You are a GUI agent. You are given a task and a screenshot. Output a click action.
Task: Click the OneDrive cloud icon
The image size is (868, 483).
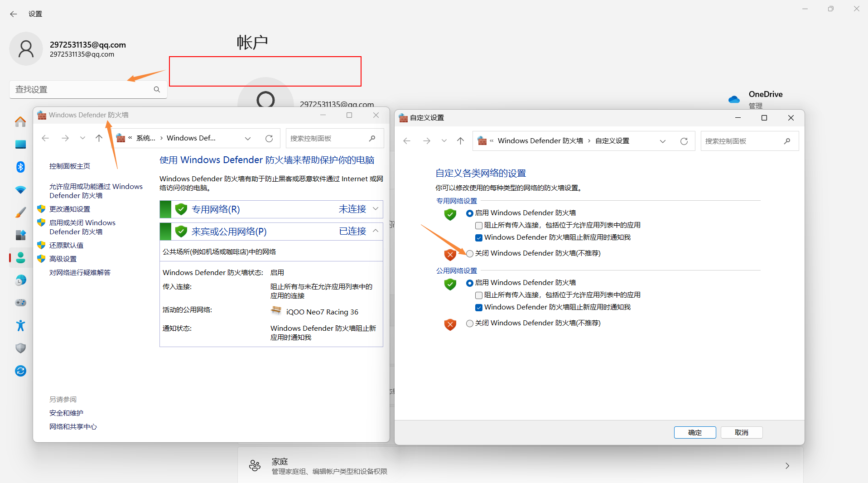pyautogui.click(x=734, y=99)
